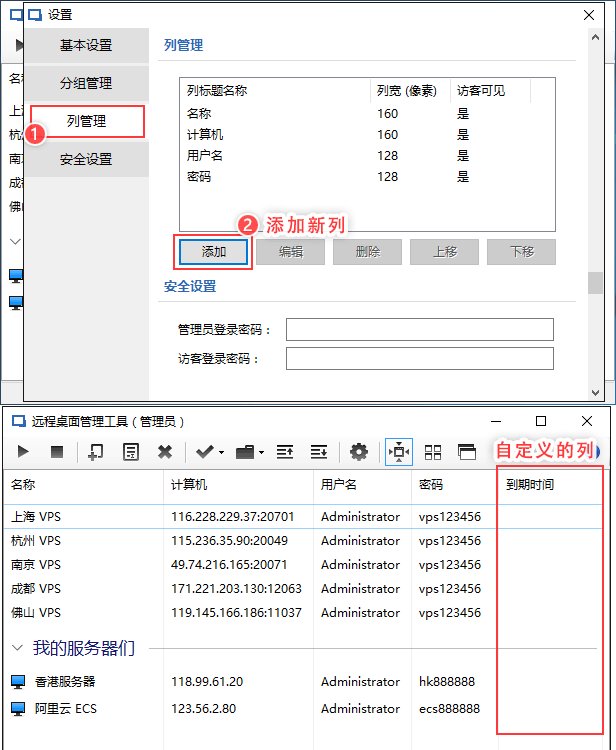Click the address 171.221.203.130:12063
This screenshot has height=750, width=616.
pos(236,588)
